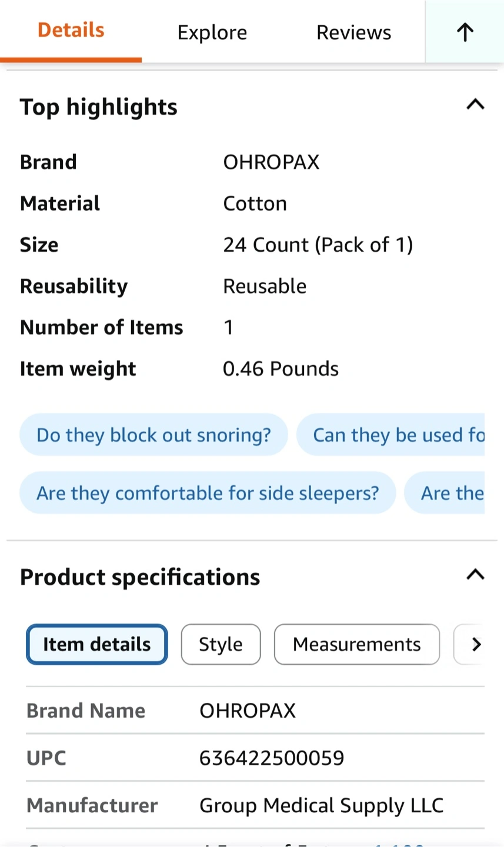
Task: Tap the OHROPAX brand value in highlights
Action: 271,162
